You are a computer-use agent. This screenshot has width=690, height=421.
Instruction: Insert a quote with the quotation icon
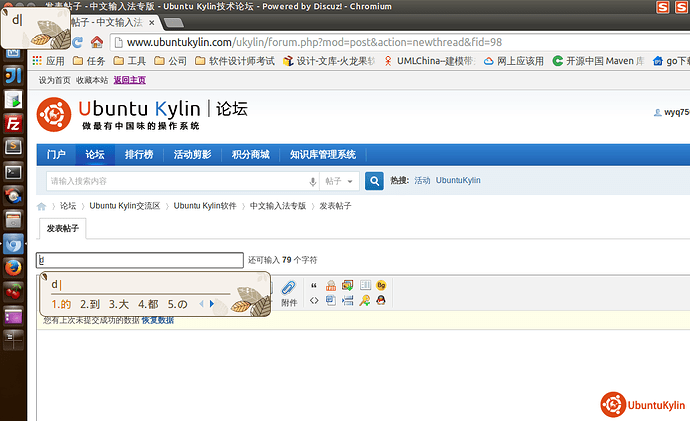coord(314,286)
